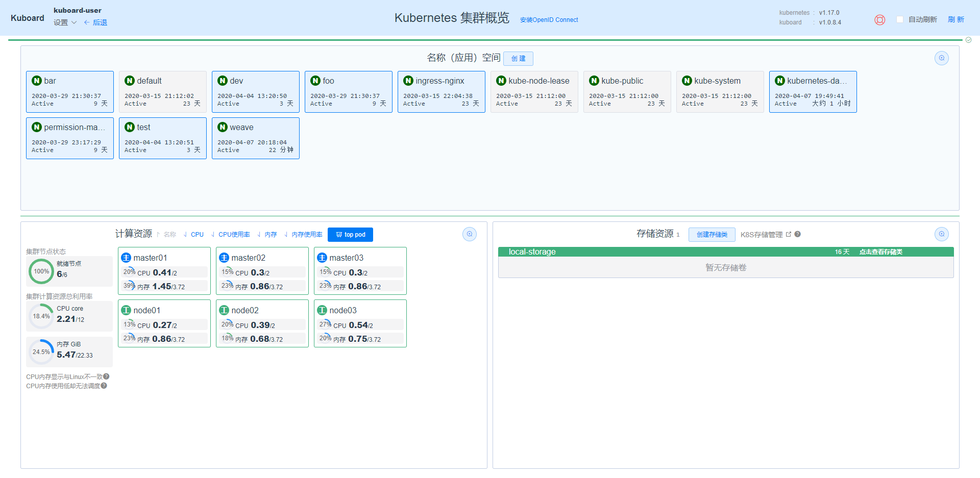Click the blue master icon of master01
980x478 pixels.
pyautogui.click(x=126, y=258)
